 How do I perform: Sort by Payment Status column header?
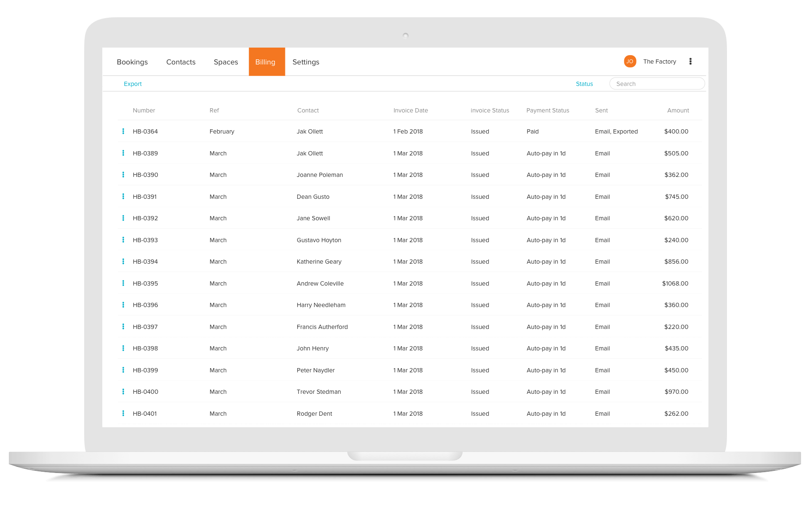coord(547,110)
